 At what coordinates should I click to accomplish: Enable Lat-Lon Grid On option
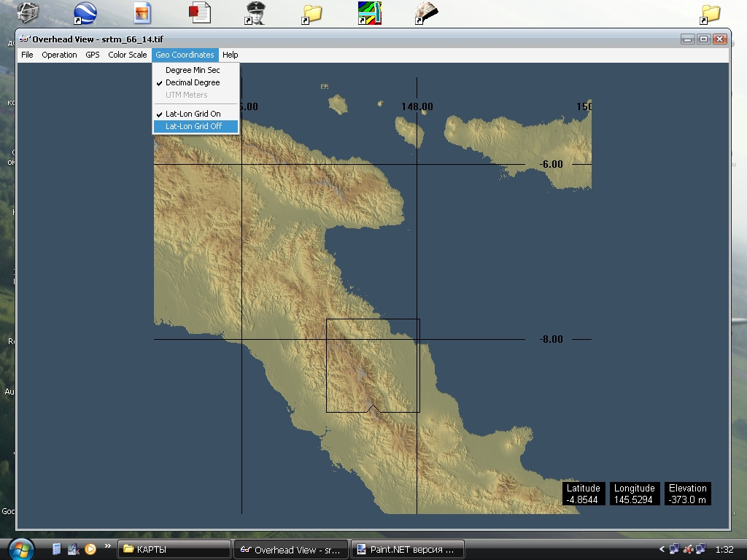tap(193, 114)
